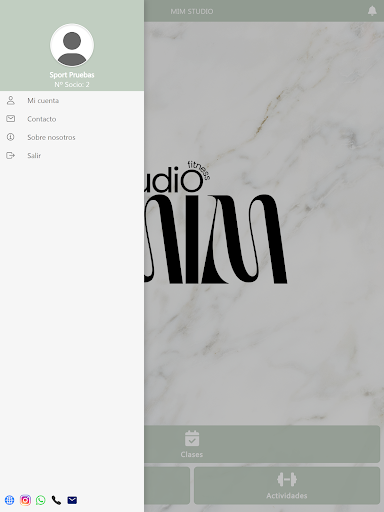Screen dimensions: 384x512
Task: Open the Clases button
Action: (x=262, y=444)
